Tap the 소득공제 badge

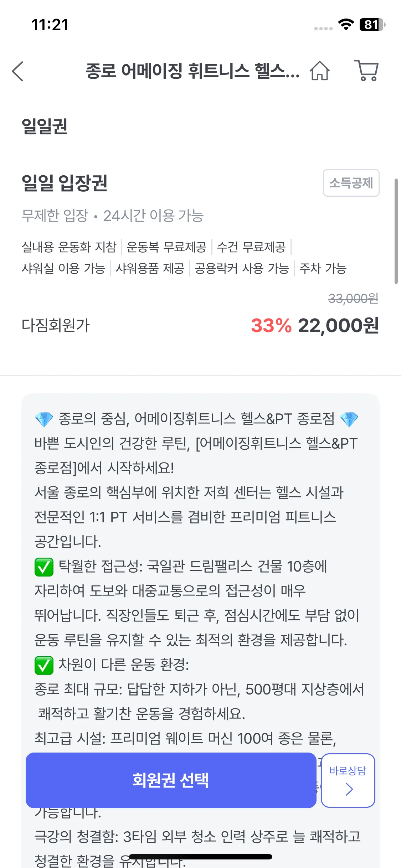click(x=351, y=183)
